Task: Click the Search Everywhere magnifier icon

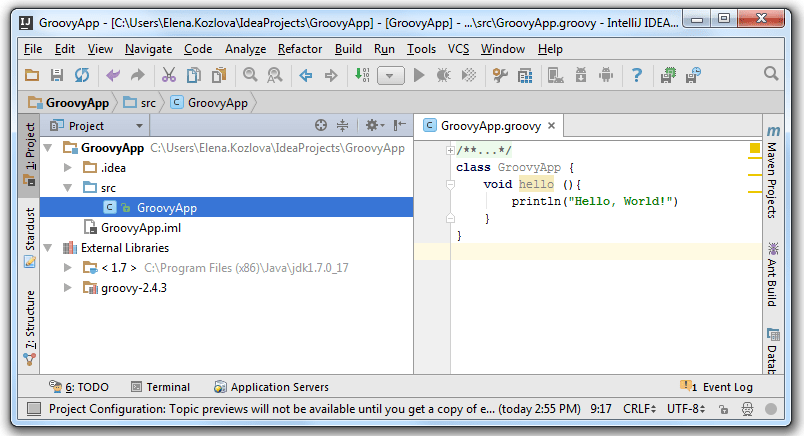Action: (x=771, y=73)
